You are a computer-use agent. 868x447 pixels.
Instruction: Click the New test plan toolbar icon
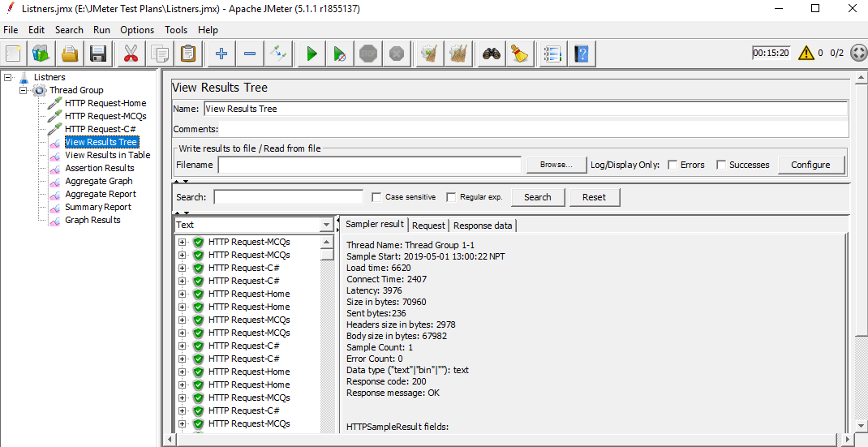click(x=14, y=54)
